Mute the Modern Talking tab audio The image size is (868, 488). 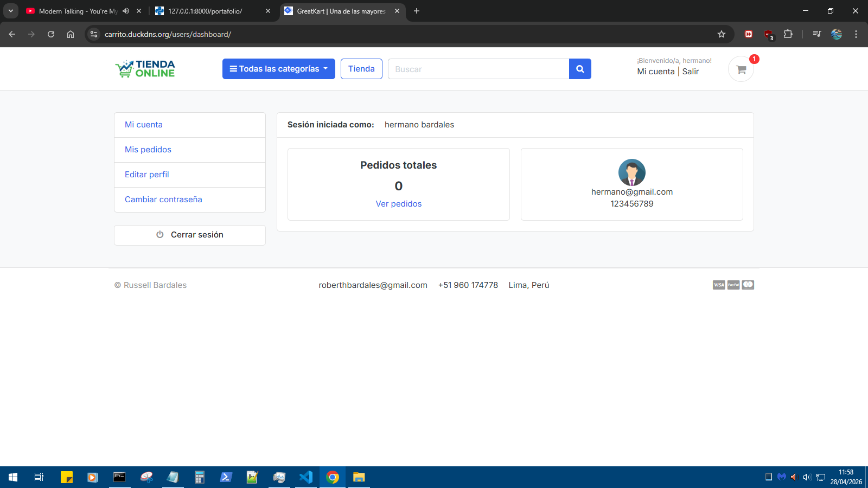(x=126, y=11)
